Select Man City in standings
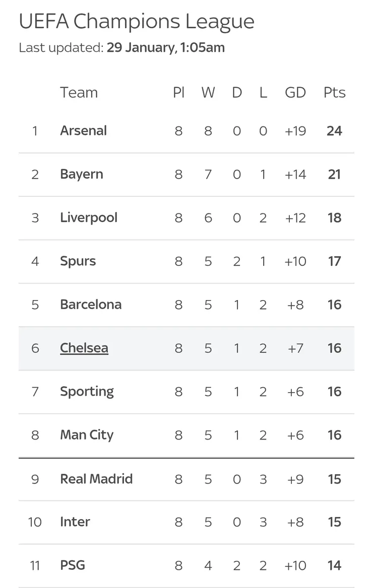 click(87, 435)
